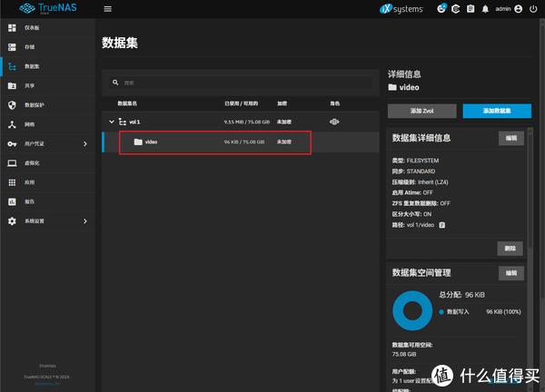Select the vol1 dataset name
Viewport: 545px width, 392px height.
[x=134, y=122]
